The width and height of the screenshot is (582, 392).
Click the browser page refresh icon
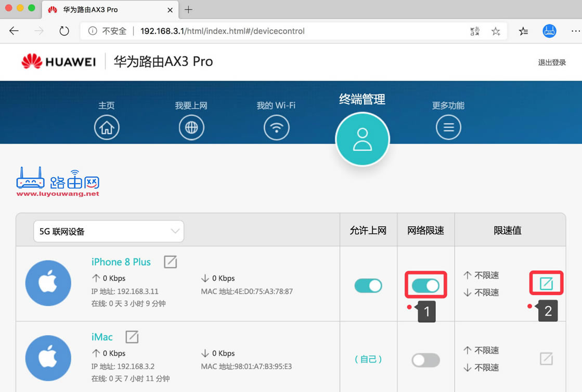[x=64, y=31]
